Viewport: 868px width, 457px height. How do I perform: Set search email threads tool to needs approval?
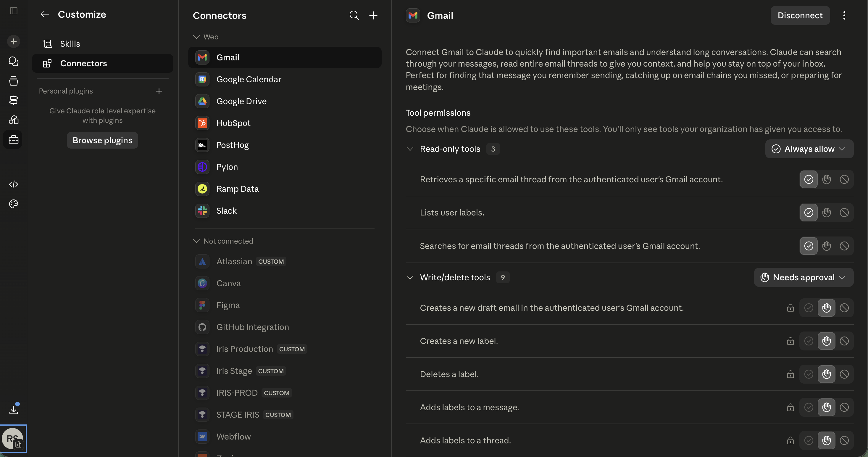click(827, 246)
